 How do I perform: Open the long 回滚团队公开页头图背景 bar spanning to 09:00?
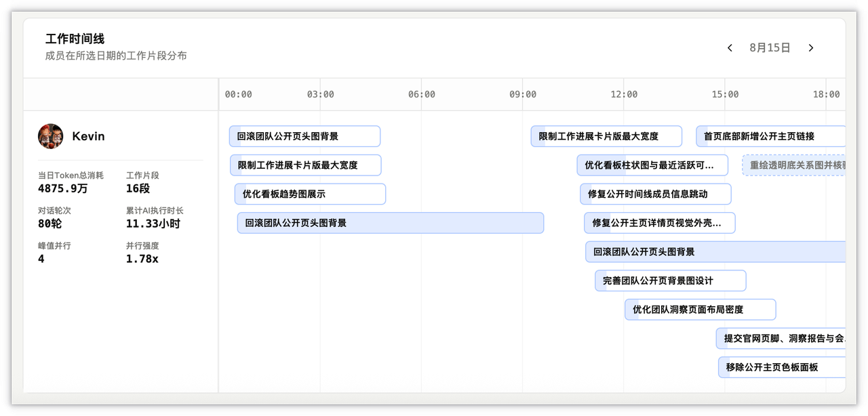coord(391,223)
